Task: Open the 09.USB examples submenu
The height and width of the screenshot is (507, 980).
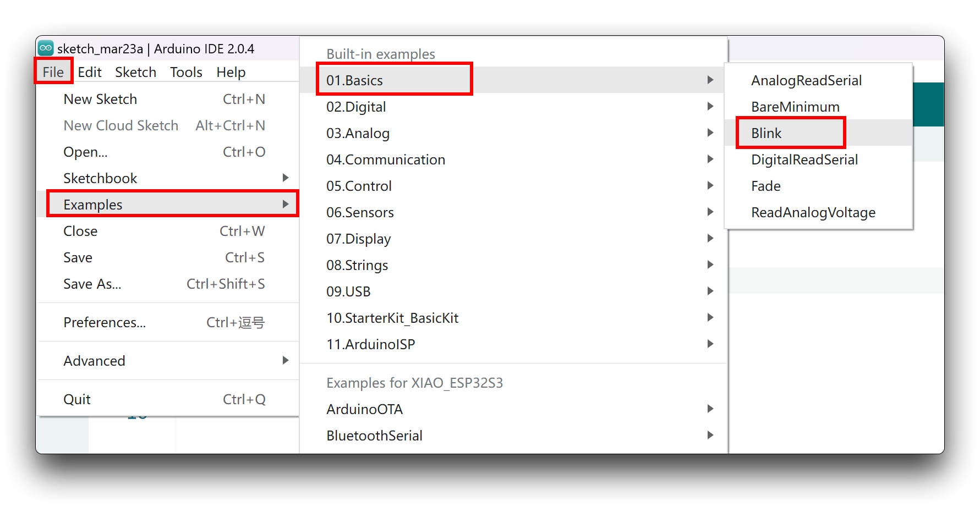Action: 514,291
